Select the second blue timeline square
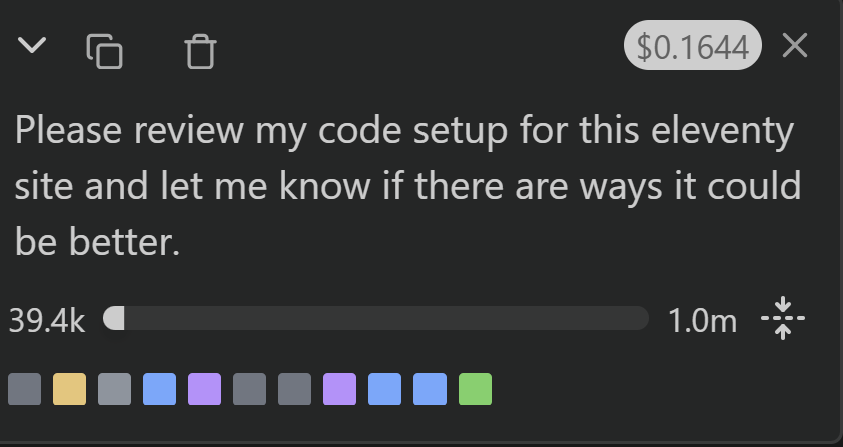Screen dimensions: 843x447 tap(385, 389)
